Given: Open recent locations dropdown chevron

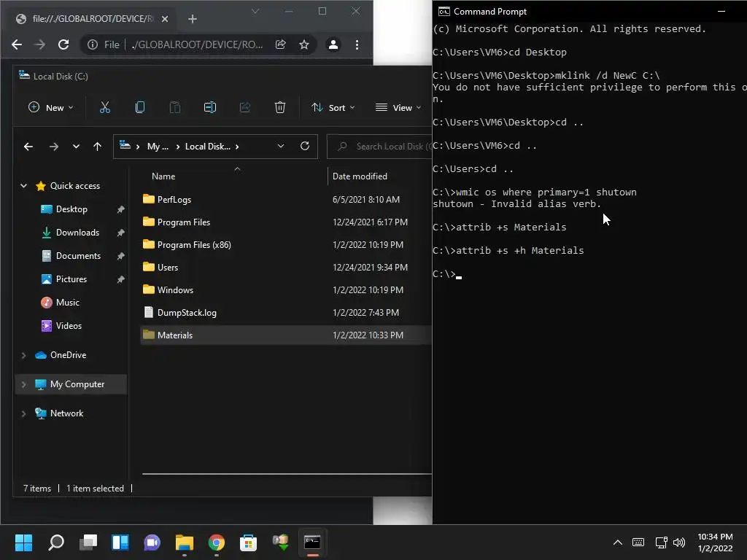Looking at the screenshot, I should point(76,147).
